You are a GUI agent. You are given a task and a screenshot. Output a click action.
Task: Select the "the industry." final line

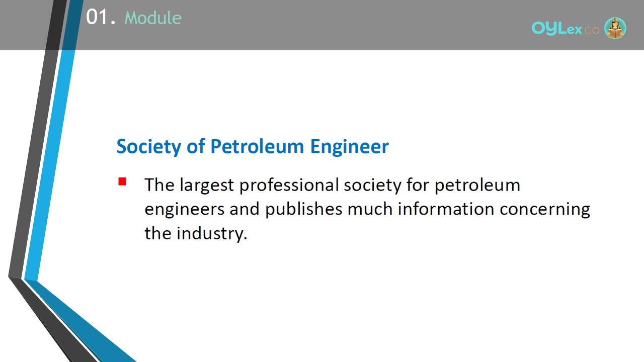pos(196,233)
